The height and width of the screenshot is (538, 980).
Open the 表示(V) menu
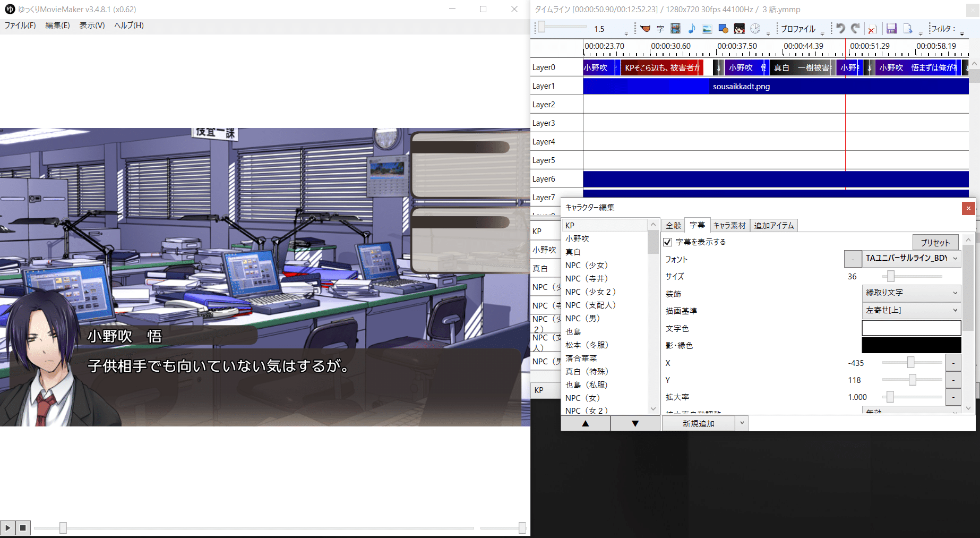coord(92,25)
